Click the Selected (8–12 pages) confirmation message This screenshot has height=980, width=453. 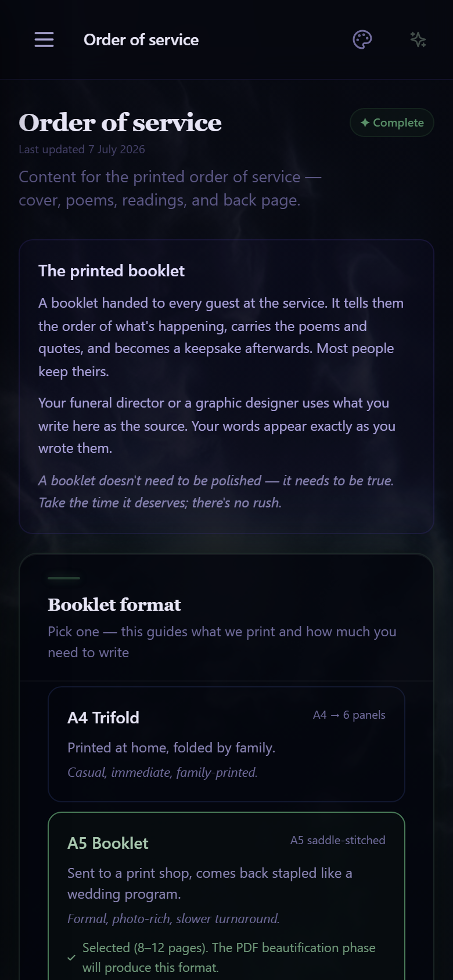click(x=229, y=957)
